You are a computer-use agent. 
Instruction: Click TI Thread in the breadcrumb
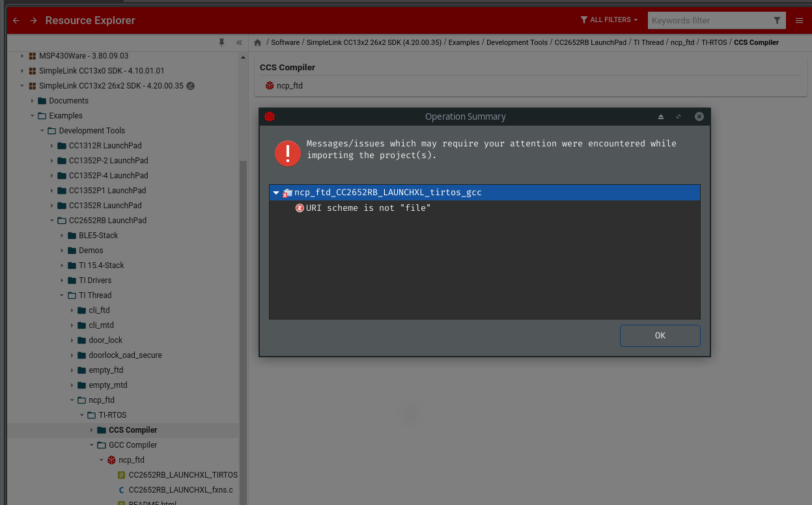tap(649, 42)
